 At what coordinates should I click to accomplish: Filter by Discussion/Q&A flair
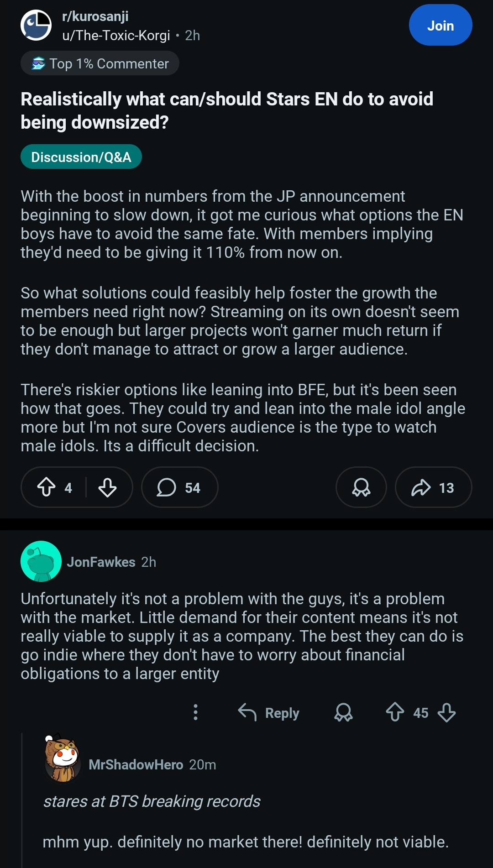[x=81, y=157]
